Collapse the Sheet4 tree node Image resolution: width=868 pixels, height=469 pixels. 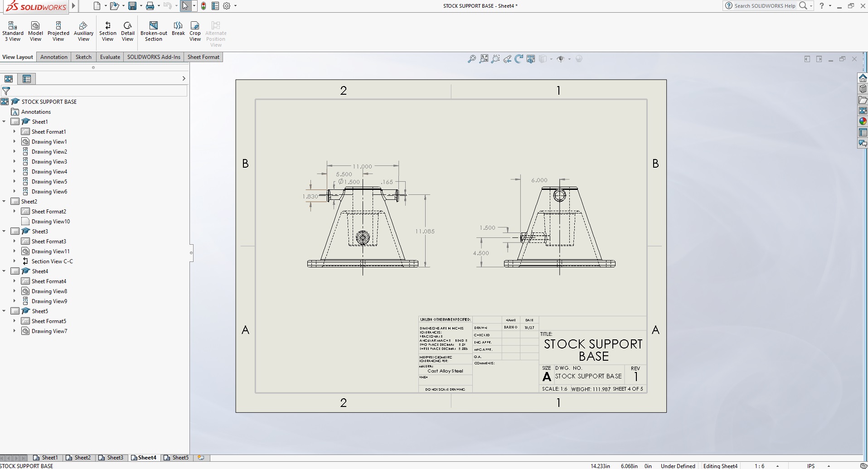4,271
